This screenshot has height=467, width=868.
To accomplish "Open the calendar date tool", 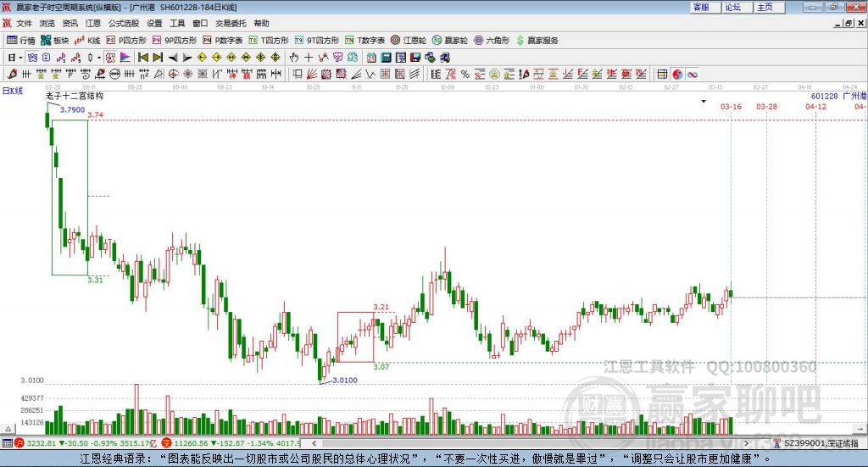I will [371, 58].
